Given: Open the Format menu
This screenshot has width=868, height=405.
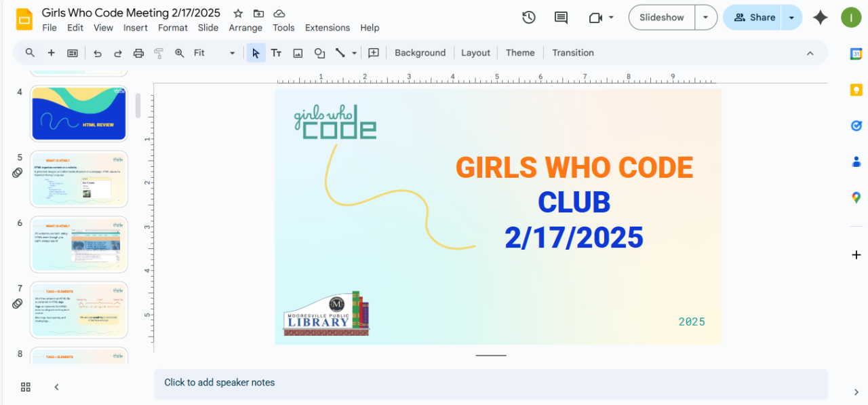Looking at the screenshot, I should 173,28.
